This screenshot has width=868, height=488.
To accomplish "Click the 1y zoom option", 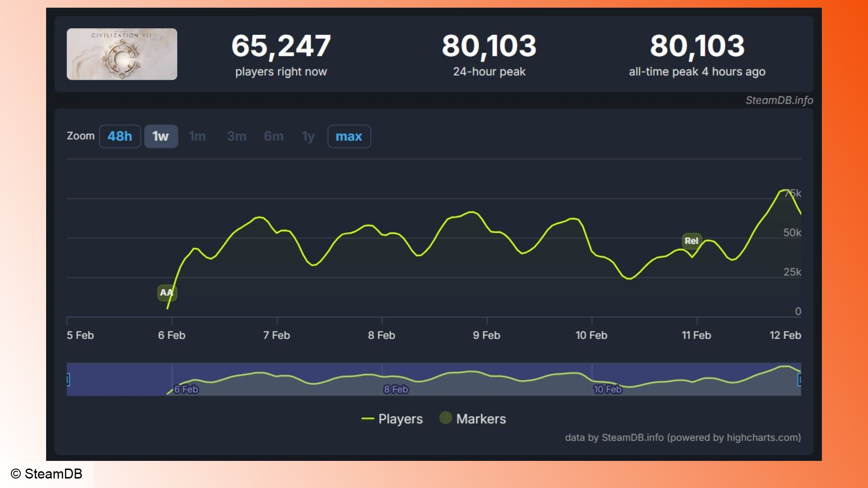I will tap(308, 136).
